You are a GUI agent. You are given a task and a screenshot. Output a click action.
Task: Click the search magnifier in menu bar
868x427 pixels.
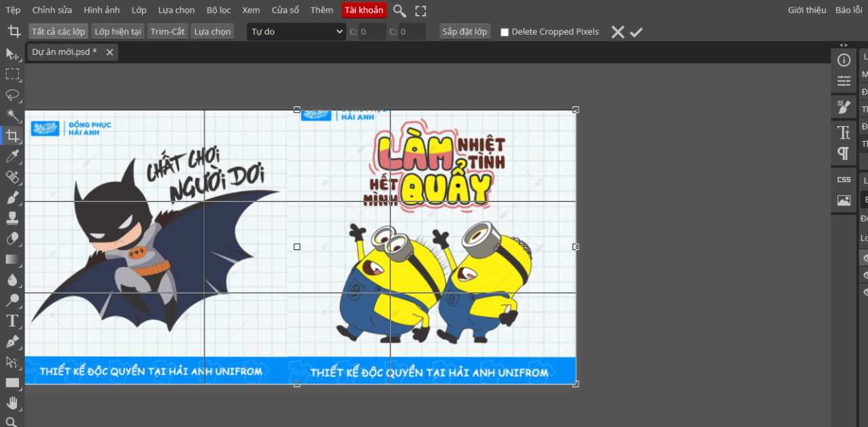[400, 11]
